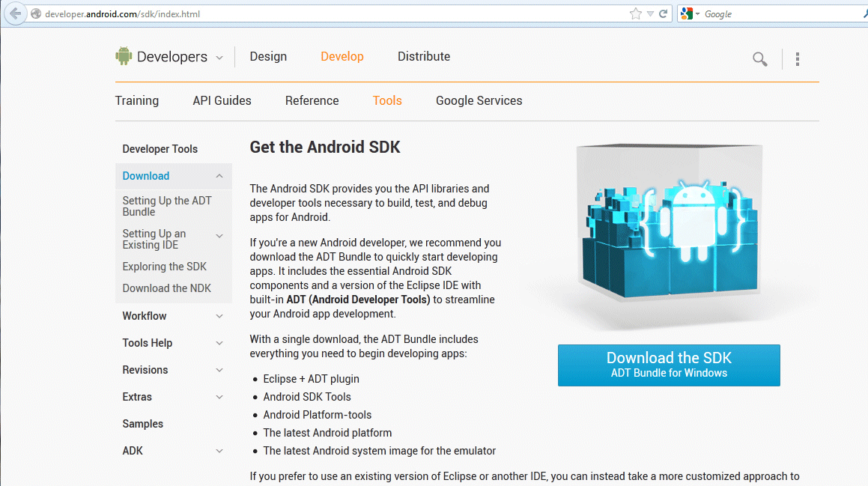The height and width of the screenshot is (486, 868).
Task: Open Setting Up the ADT Bundle
Action: pyautogui.click(x=166, y=206)
